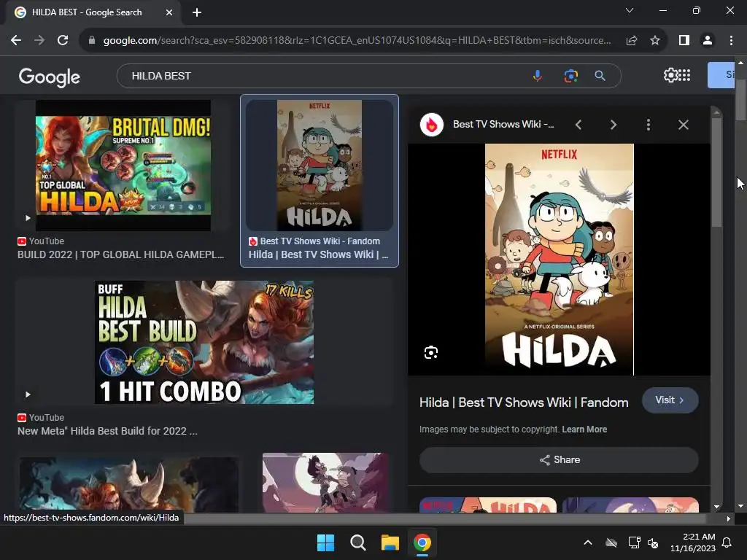
Task: Click the blue Sign in button
Action: [721, 75]
